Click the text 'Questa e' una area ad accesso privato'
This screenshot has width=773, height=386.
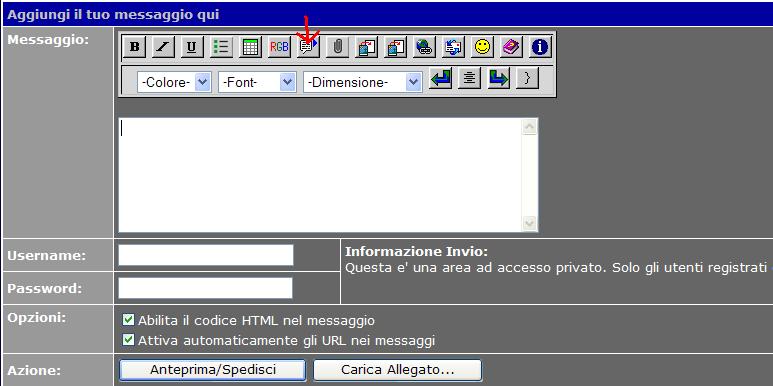(476, 268)
